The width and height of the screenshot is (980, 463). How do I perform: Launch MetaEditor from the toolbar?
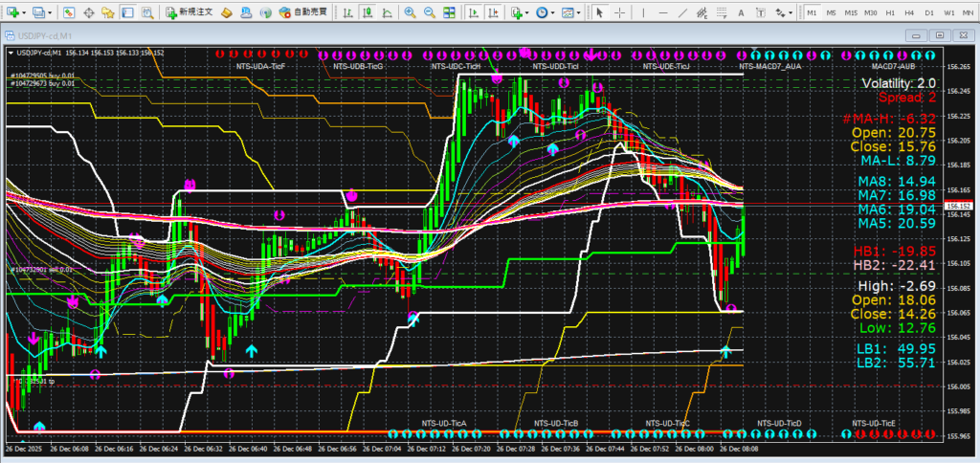tap(226, 12)
